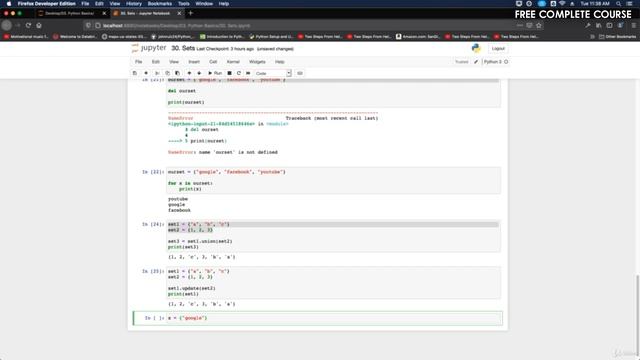Image resolution: width=640 pixels, height=360 pixels.
Task: Click the Python 3 kernel indicator
Action: click(496, 62)
